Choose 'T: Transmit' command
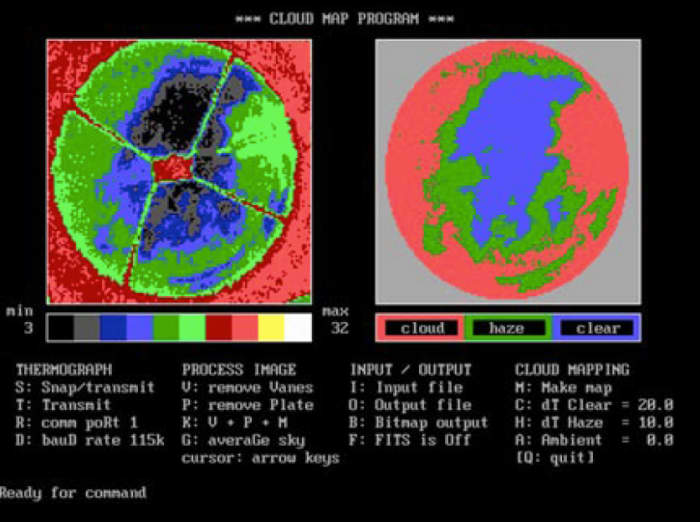Screen dimensions: 700x522 63,405
